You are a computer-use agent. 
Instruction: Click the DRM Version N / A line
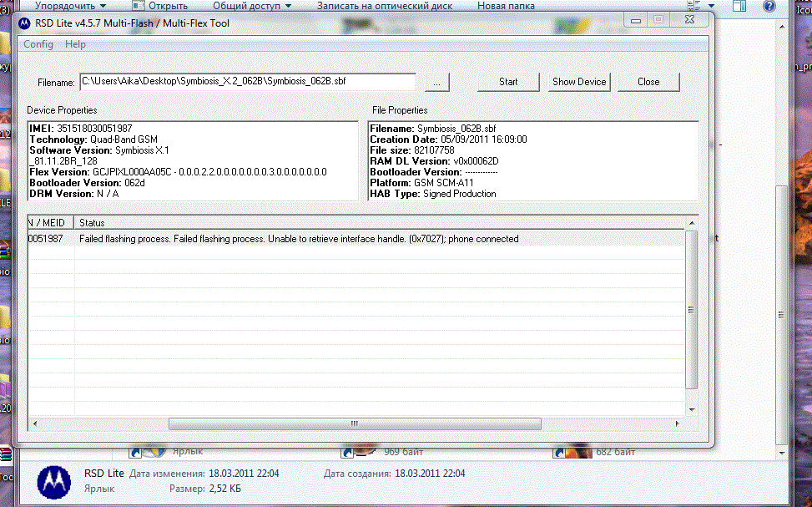tap(74, 194)
